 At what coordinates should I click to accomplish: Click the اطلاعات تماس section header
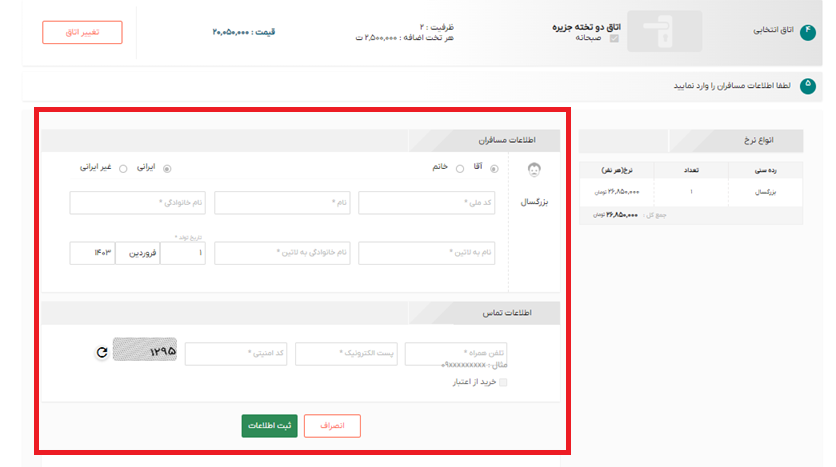[x=301, y=313]
